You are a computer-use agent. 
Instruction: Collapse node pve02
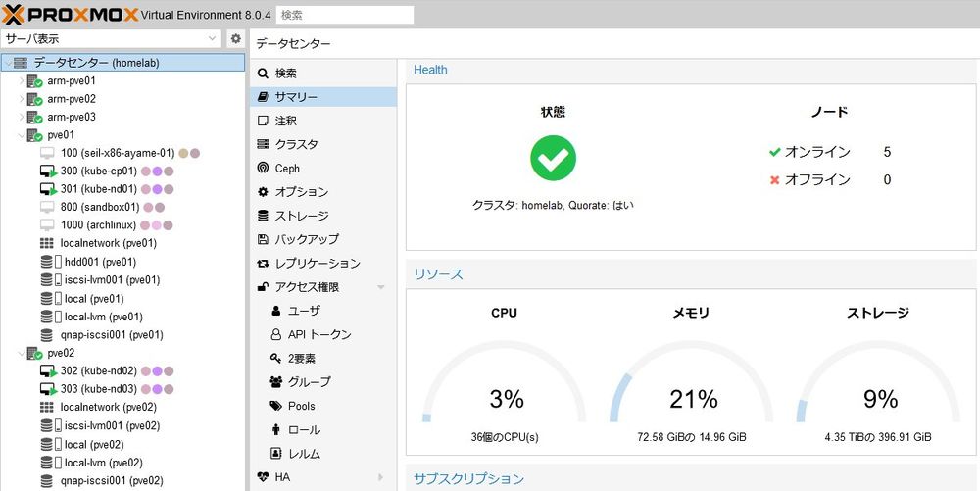coord(22,353)
